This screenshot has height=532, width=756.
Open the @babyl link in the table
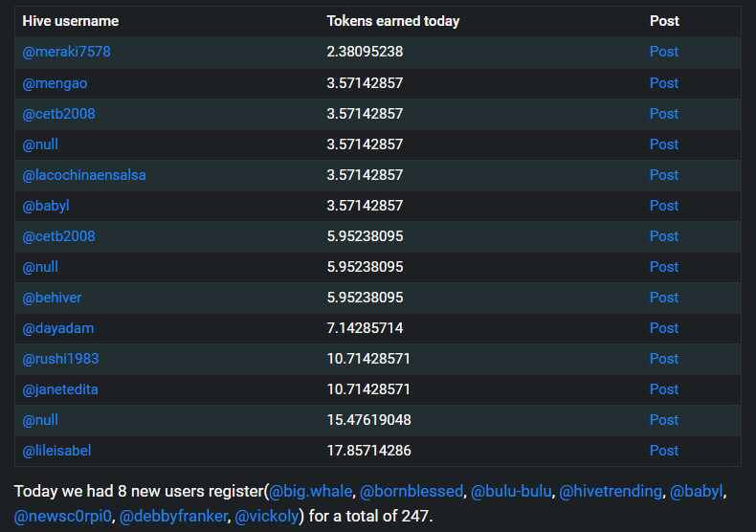46,206
